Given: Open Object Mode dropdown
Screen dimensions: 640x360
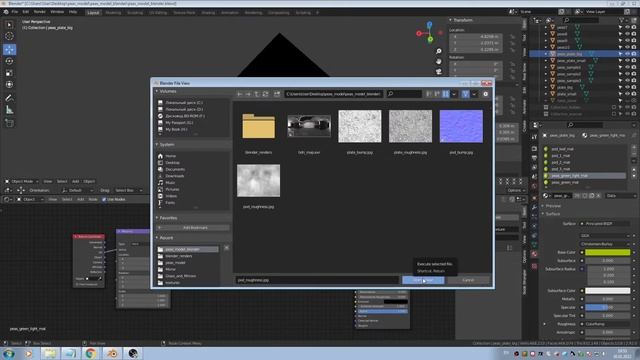Looking at the screenshot, I should [x=22, y=182].
